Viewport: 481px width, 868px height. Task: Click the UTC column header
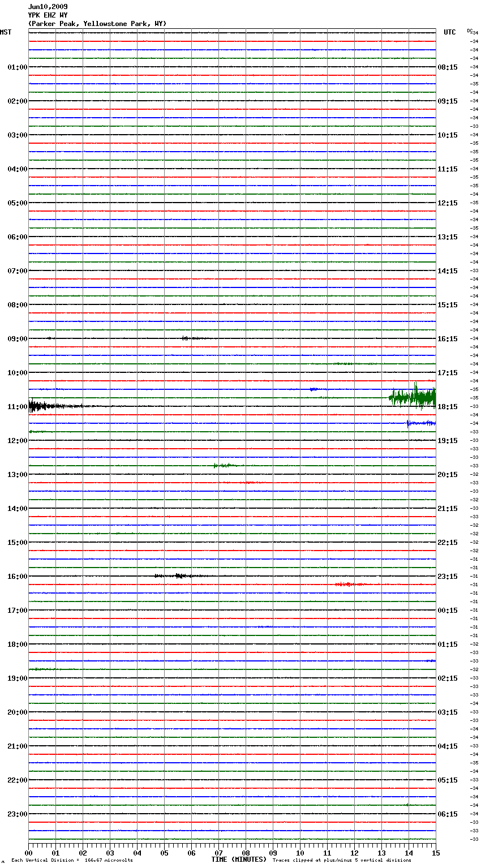tap(449, 32)
